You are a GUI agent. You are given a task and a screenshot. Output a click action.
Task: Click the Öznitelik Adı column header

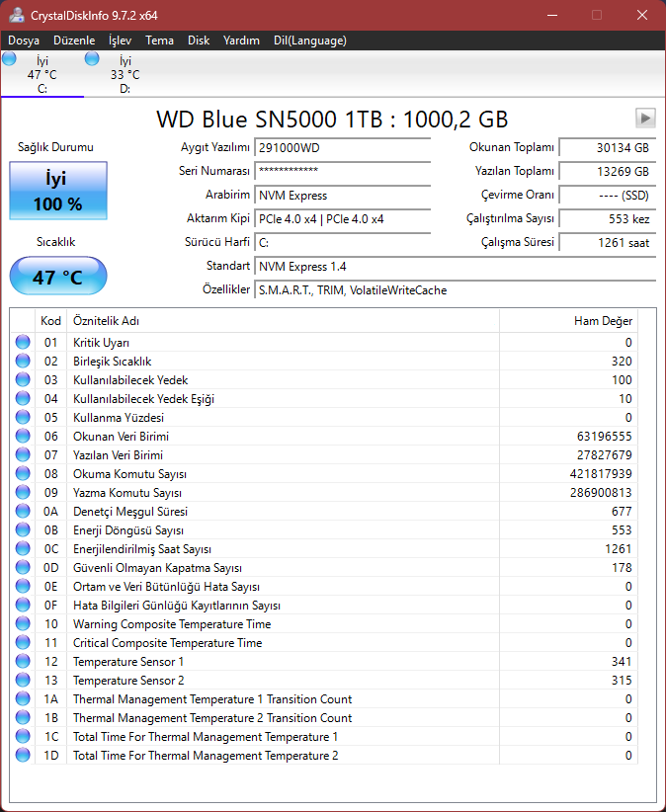[x=283, y=321]
